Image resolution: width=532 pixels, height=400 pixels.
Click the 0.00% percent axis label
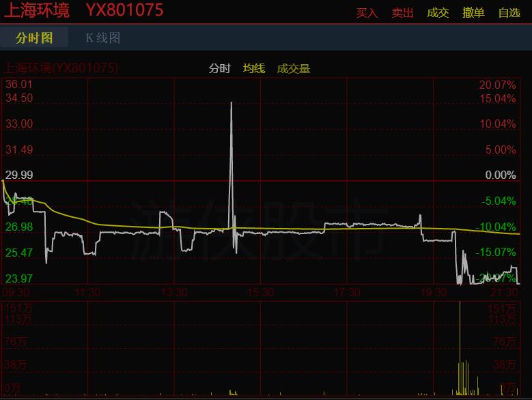click(x=501, y=175)
